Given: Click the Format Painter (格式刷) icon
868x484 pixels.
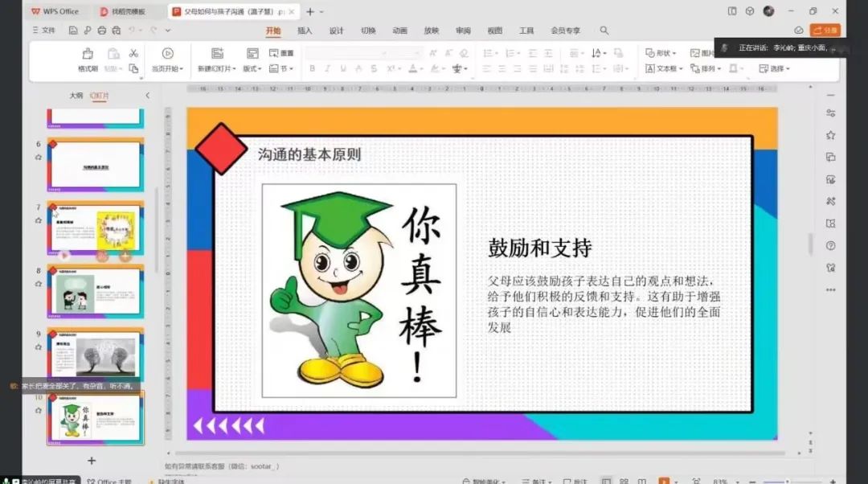Looking at the screenshot, I should coord(88,54).
